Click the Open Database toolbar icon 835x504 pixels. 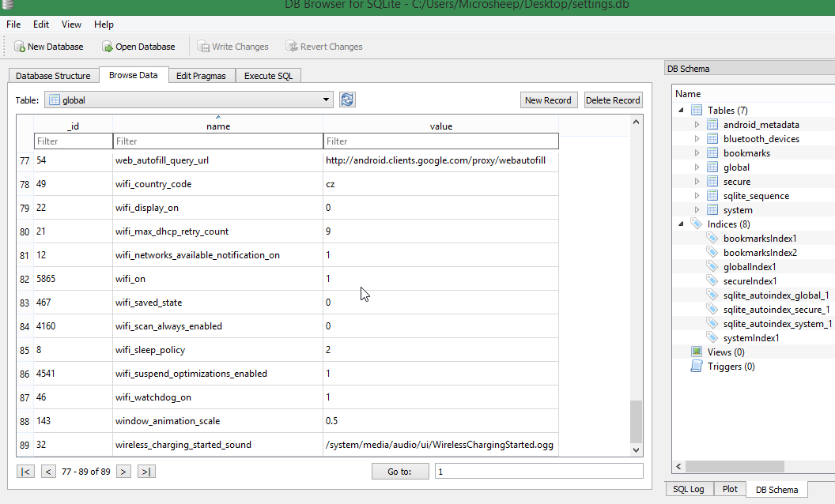[x=108, y=47]
